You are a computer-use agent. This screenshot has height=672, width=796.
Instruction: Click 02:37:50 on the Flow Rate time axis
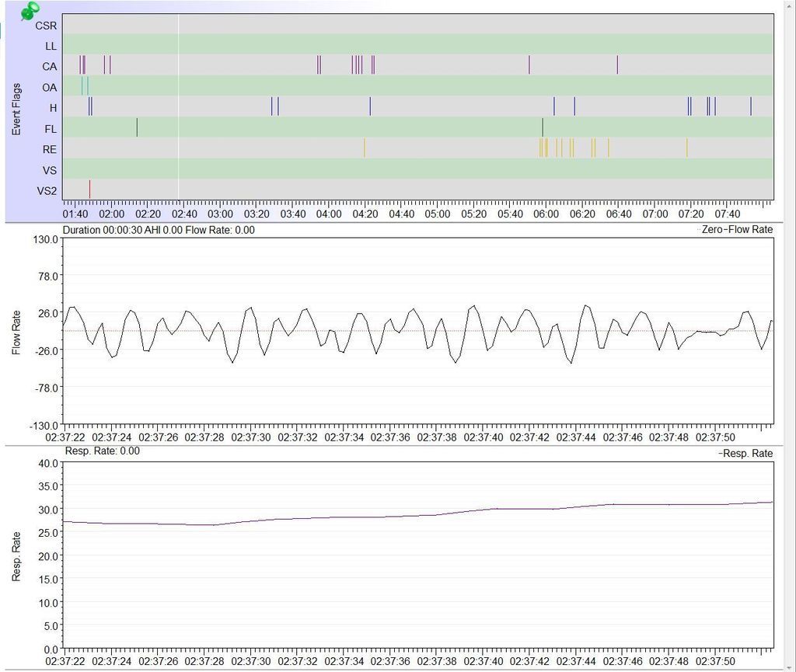click(x=715, y=437)
